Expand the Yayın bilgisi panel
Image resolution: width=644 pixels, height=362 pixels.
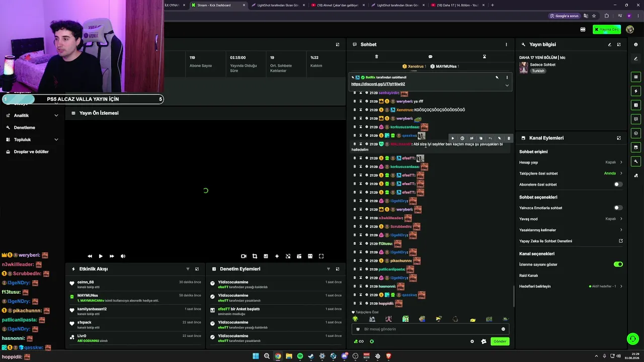pyautogui.click(x=619, y=44)
